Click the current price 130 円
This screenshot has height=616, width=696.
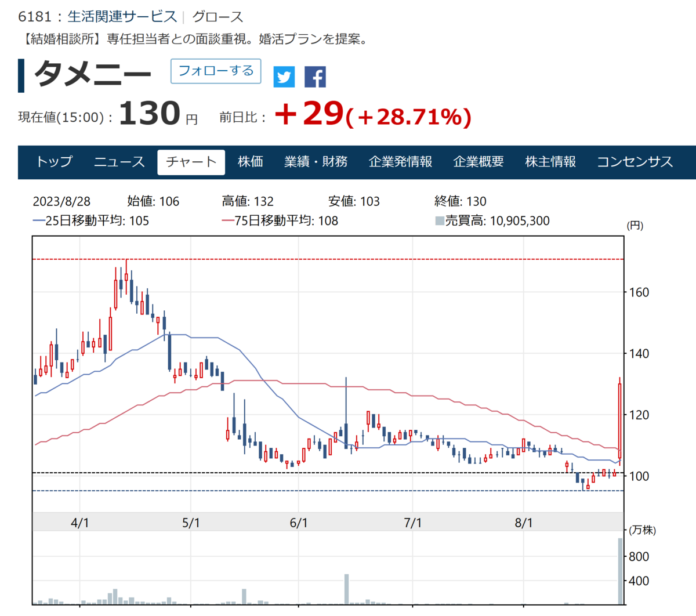158,114
